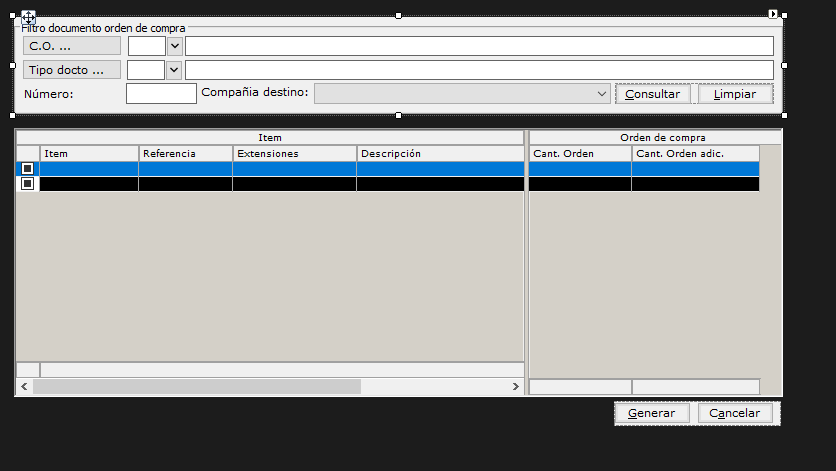Screen dimensions: 836x471
Task: Click the Generar button
Action: 652,413
